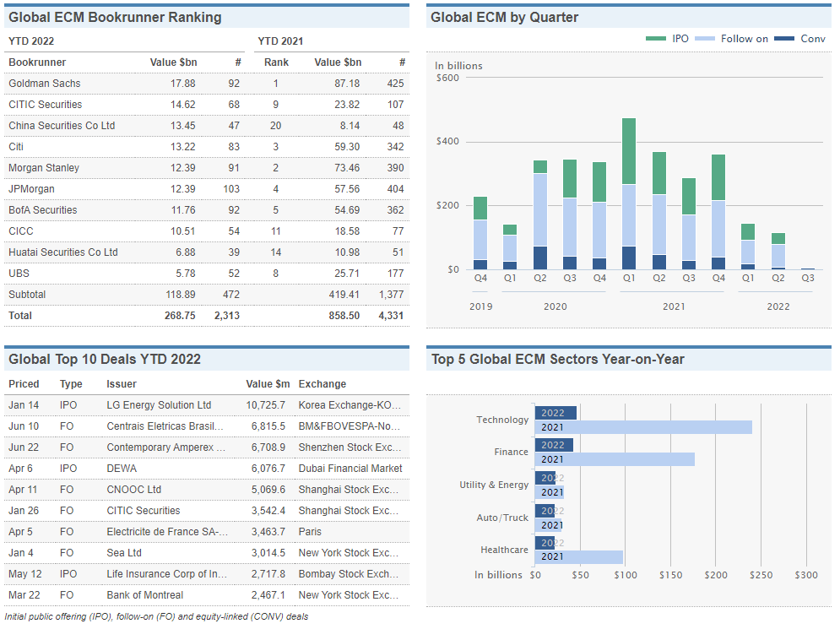
Task: Select Sea Ltd deal row
Action: [x=207, y=553]
